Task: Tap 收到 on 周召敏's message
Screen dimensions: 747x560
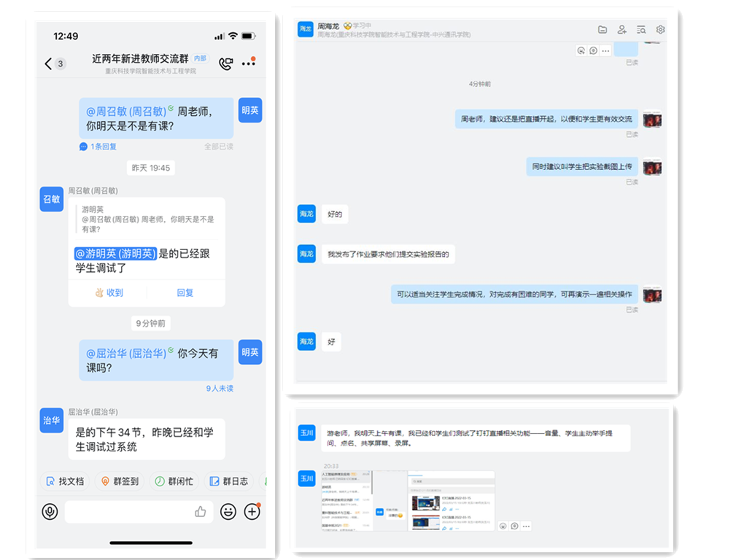Action: coord(109,292)
